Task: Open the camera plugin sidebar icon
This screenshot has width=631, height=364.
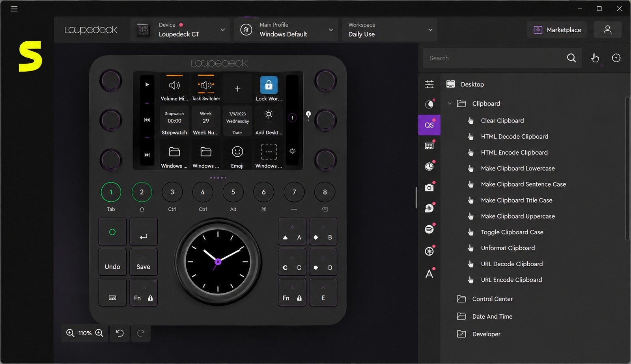Action: click(x=429, y=188)
